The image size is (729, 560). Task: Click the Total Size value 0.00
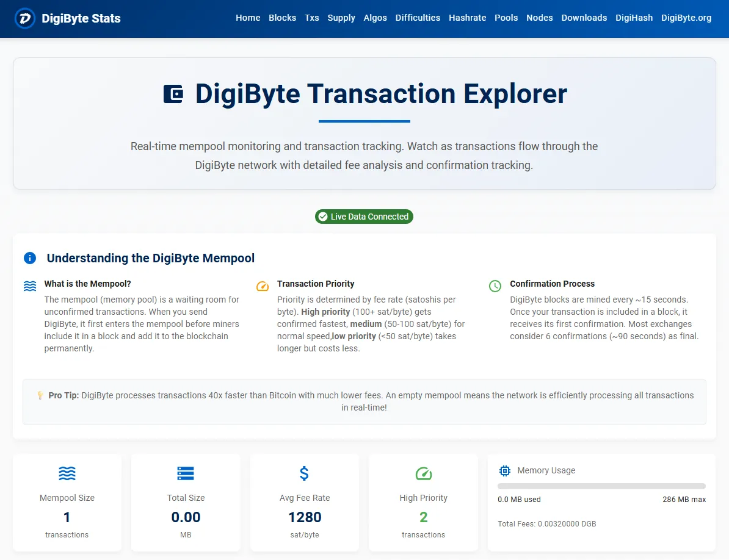tap(186, 517)
